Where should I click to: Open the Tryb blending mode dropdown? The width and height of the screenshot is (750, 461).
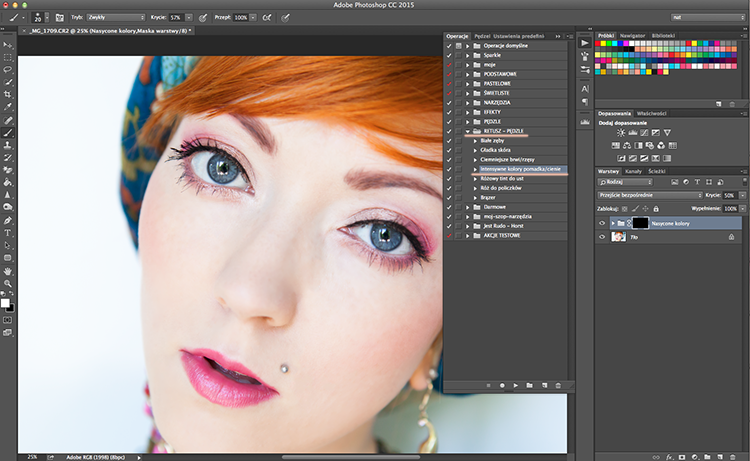(x=116, y=18)
